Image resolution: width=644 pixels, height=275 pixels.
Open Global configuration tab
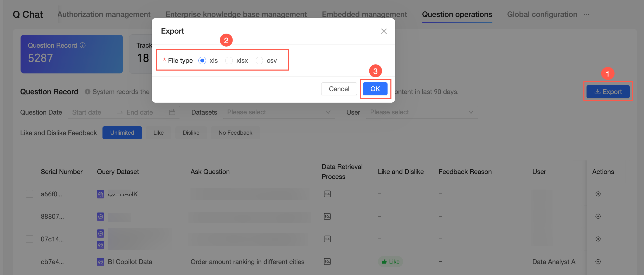(x=542, y=14)
